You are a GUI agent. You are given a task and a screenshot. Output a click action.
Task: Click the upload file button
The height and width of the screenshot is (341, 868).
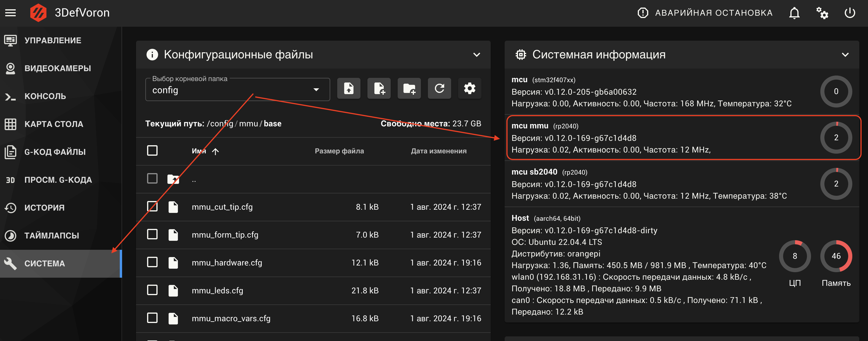point(349,89)
